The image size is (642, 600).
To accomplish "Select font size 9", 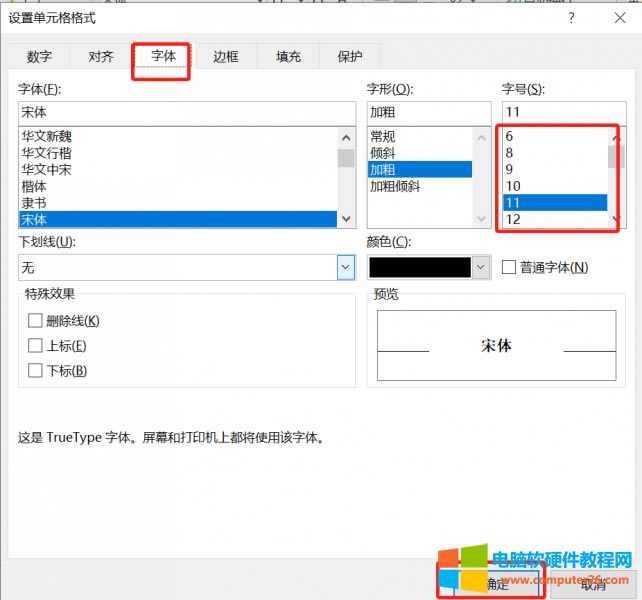I will pyautogui.click(x=555, y=170).
